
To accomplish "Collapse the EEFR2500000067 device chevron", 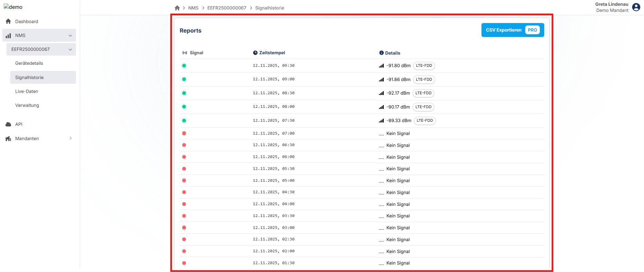I will click(70, 49).
